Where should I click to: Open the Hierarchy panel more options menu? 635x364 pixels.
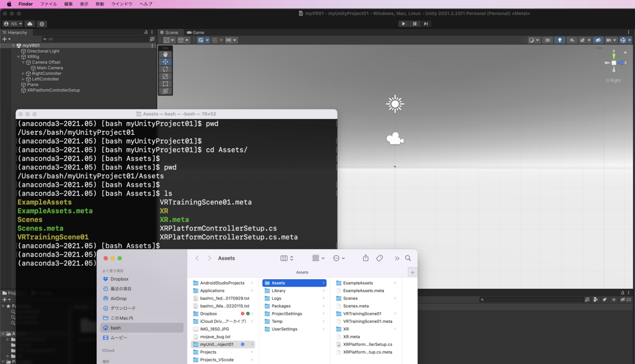point(152,32)
